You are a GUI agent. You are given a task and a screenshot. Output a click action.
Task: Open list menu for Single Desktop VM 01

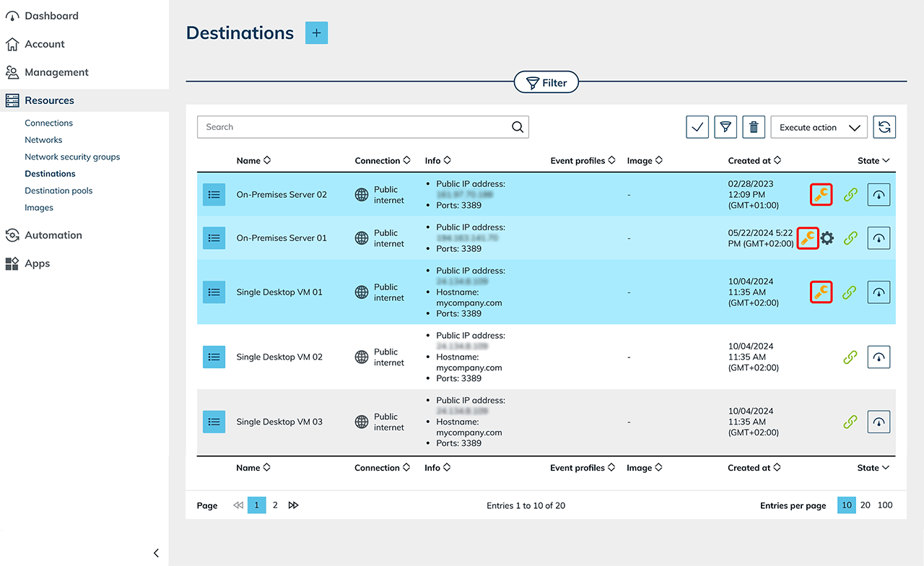(214, 292)
